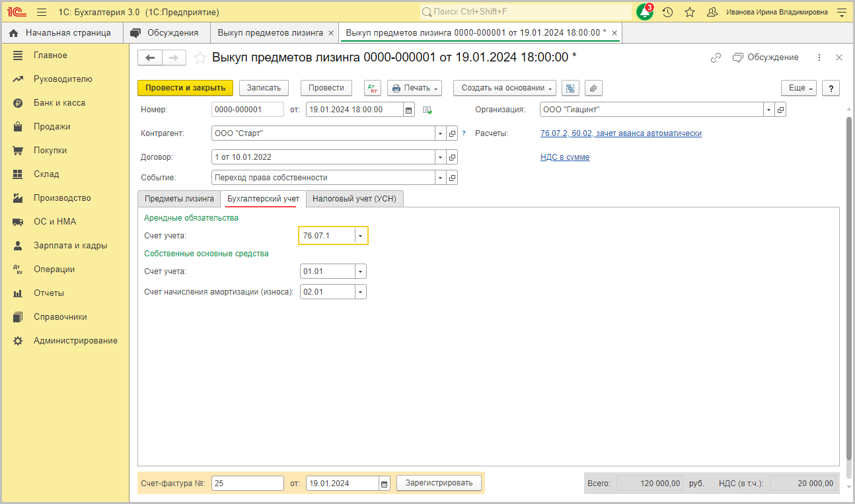Image resolution: width=855 pixels, height=504 pixels.
Task: Switch to Налоговый учет (УСН) tab
Action: (x=354, y=198)
